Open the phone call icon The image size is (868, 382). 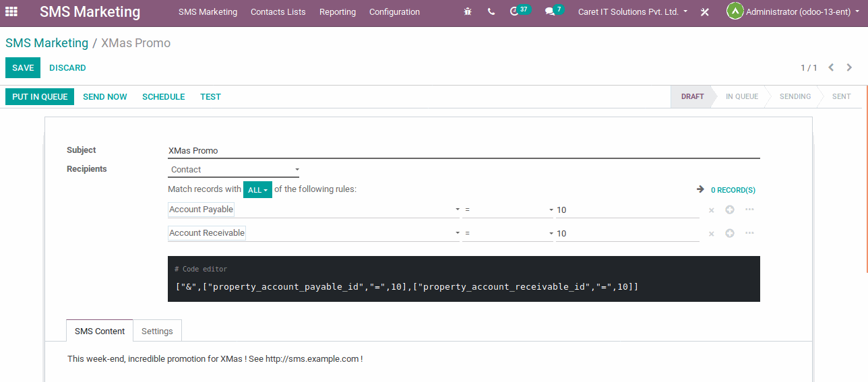click(491, 11)
